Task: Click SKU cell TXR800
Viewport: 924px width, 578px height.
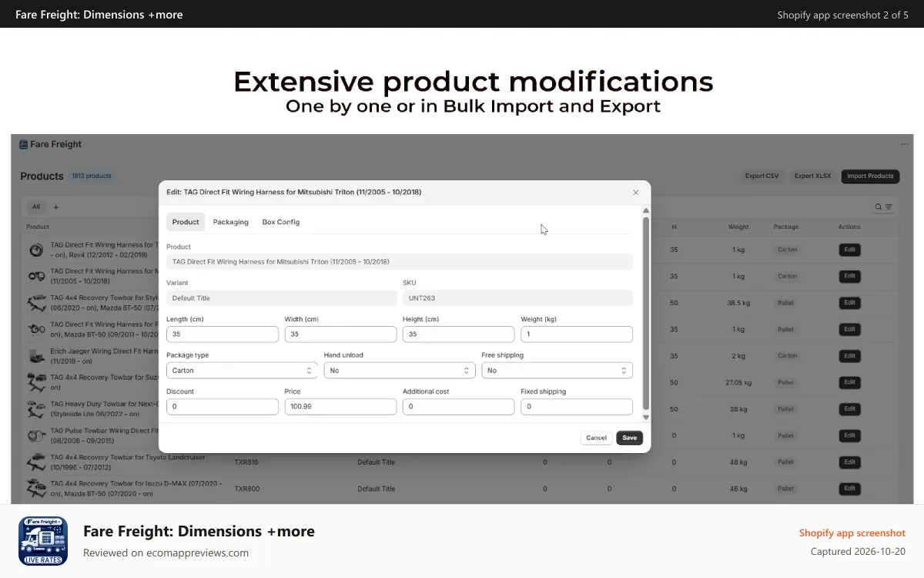Action: point(246,489)
